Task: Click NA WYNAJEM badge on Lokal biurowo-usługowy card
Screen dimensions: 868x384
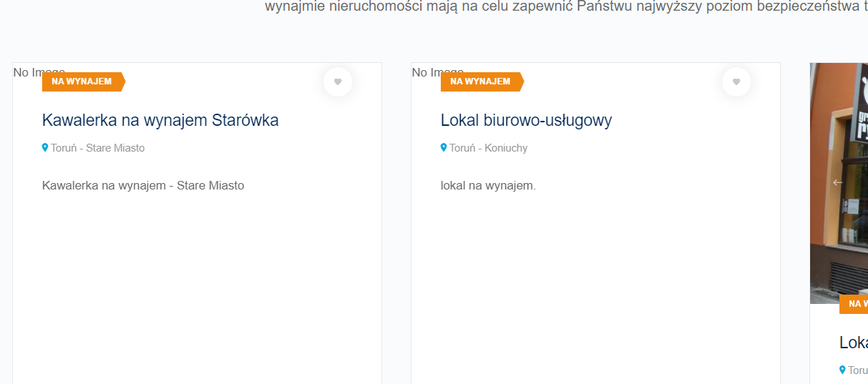Action: coord(481,82)
